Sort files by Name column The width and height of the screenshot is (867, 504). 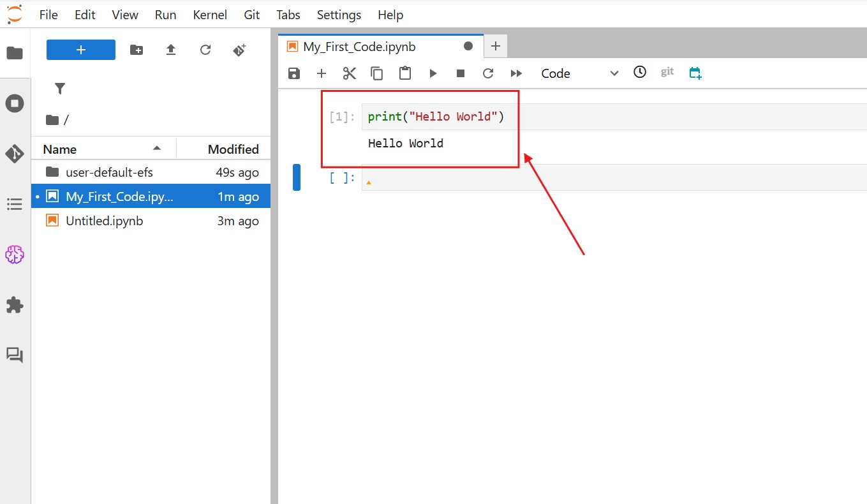(60, 149)
